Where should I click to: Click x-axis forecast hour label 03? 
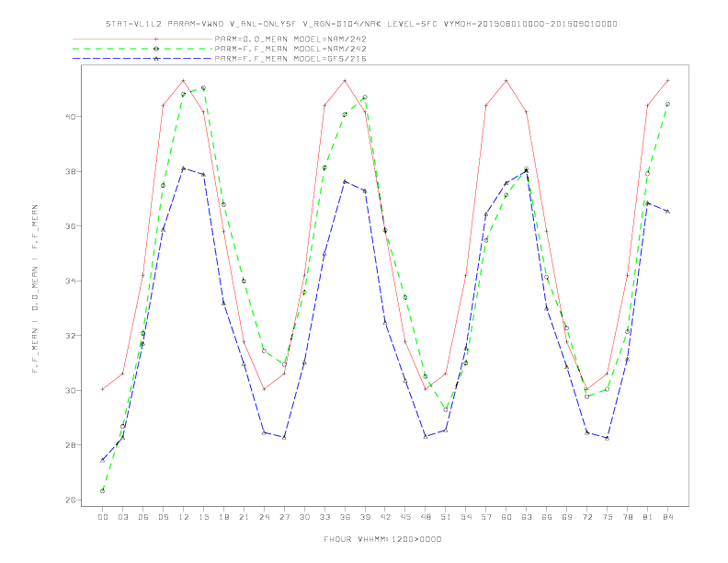point(122,517)
